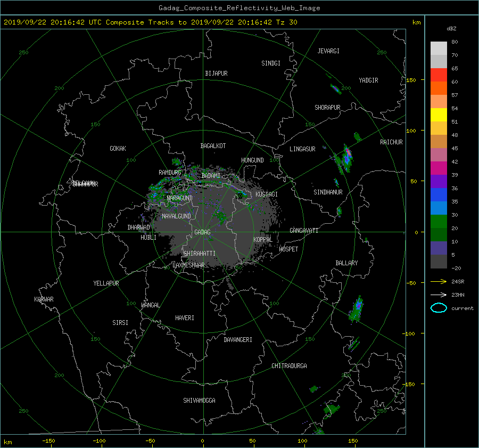Click the HOSPET city label
Image resolution: width=479 pixels, height=448 pixels.
point(288,249)
